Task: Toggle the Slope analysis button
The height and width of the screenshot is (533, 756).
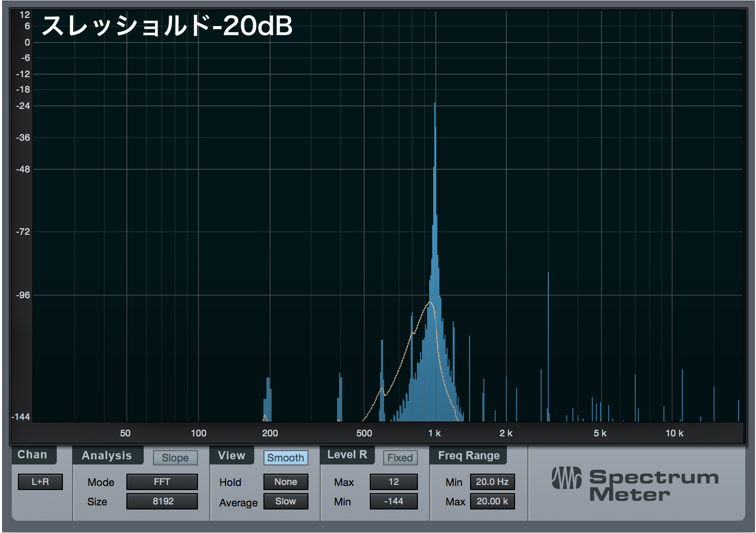Action: [x=175, y=458]
